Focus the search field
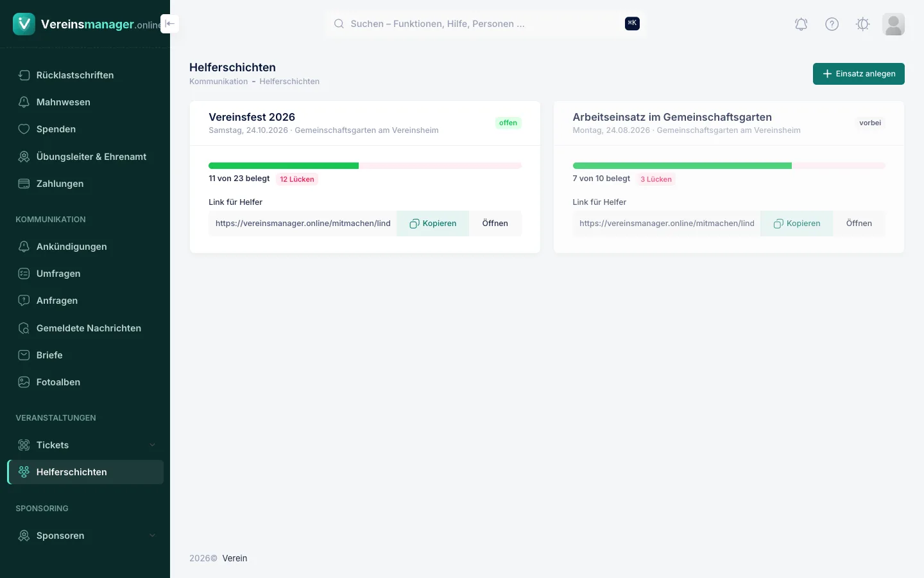924x578 pixels. [484, 24]
